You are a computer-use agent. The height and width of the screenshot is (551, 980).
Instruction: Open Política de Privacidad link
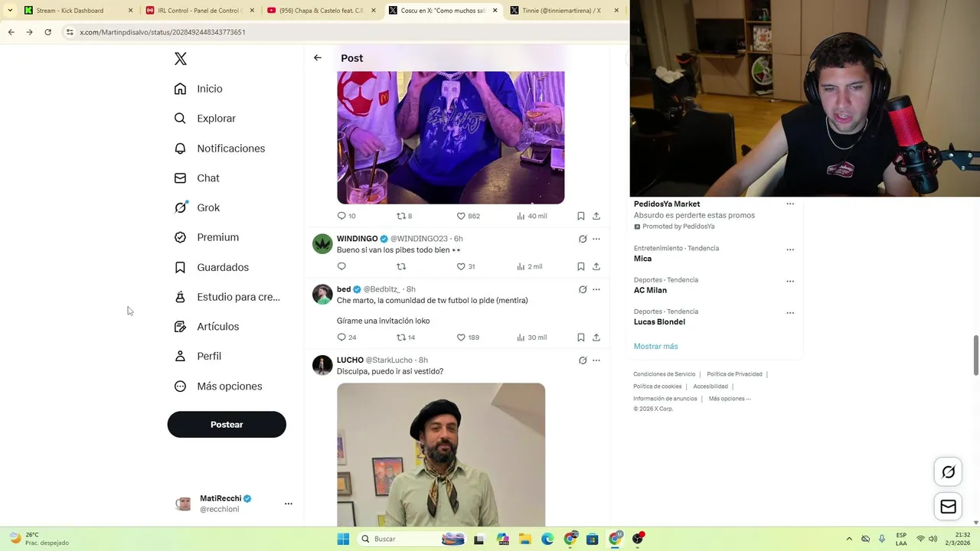tap(734, 374)
